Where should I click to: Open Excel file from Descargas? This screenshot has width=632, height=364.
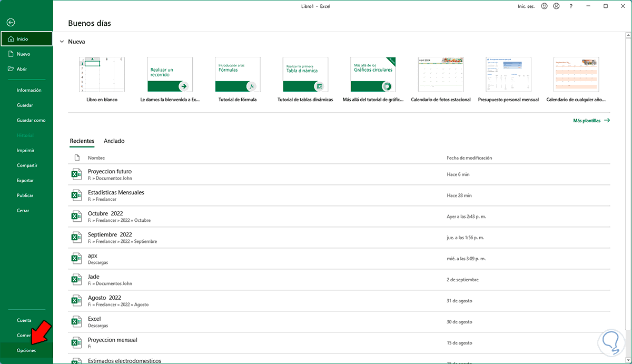click(x=339, y=322)
